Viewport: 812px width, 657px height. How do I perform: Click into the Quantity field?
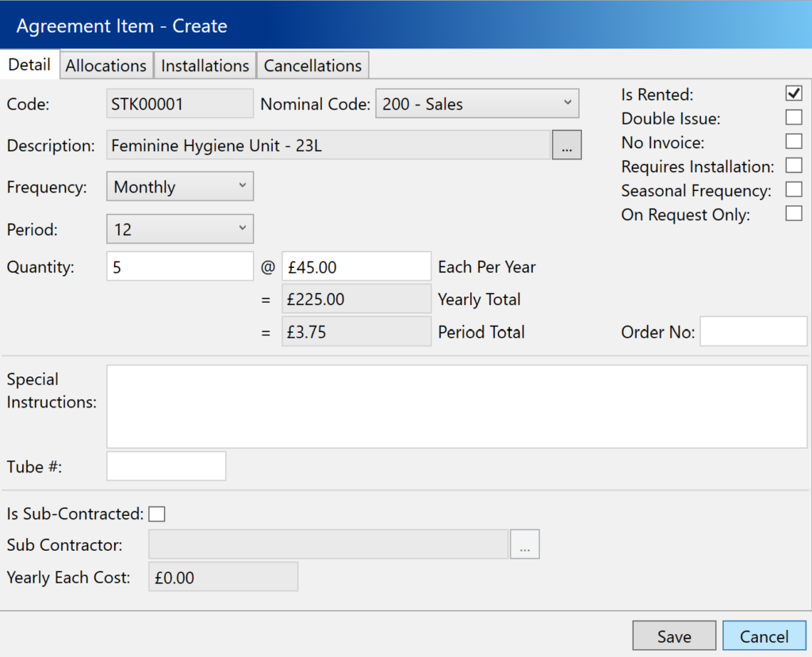point(179,267)
